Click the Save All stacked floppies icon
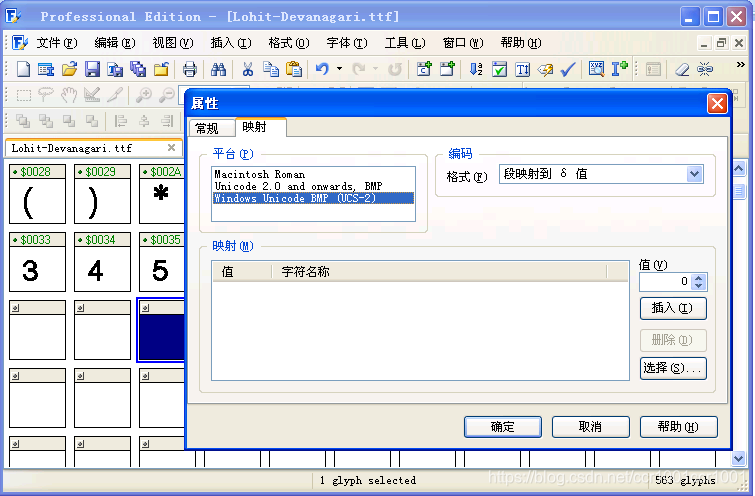The image size is (755, 496). pyautogui.click(x=138, y=69)
